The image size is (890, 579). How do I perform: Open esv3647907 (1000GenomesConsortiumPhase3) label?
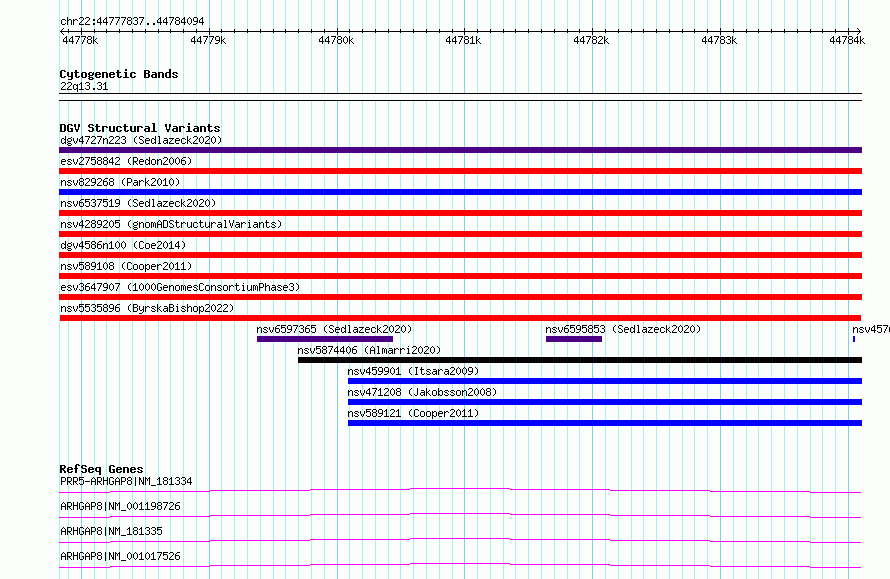180,287
